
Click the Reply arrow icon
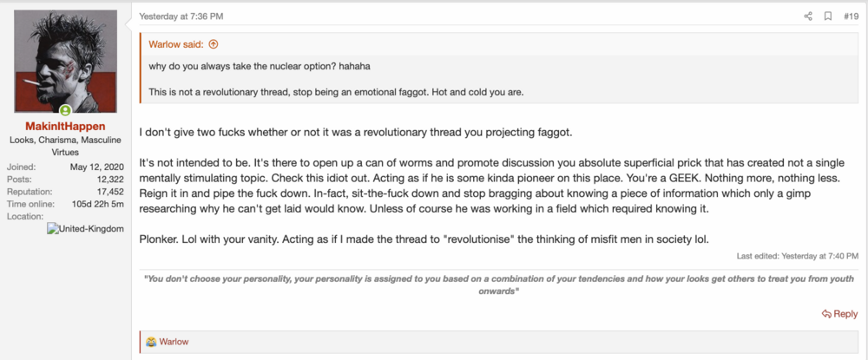pyautogui.click(x=826, y=313)
